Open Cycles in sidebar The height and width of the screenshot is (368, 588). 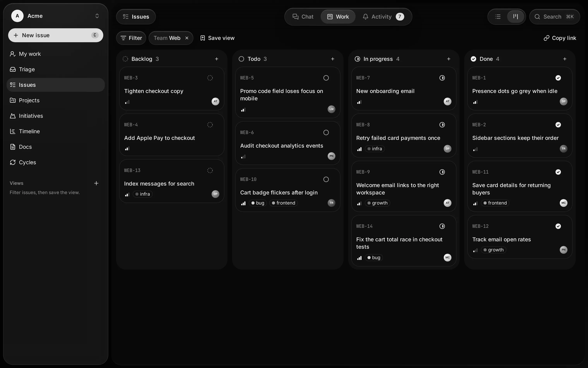56,162
